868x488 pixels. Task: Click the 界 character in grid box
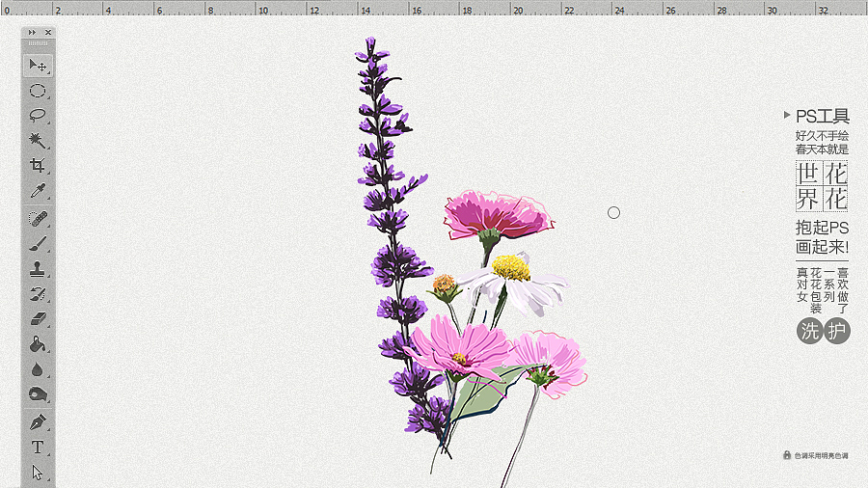pyautogui.click(x=808, y=199)
